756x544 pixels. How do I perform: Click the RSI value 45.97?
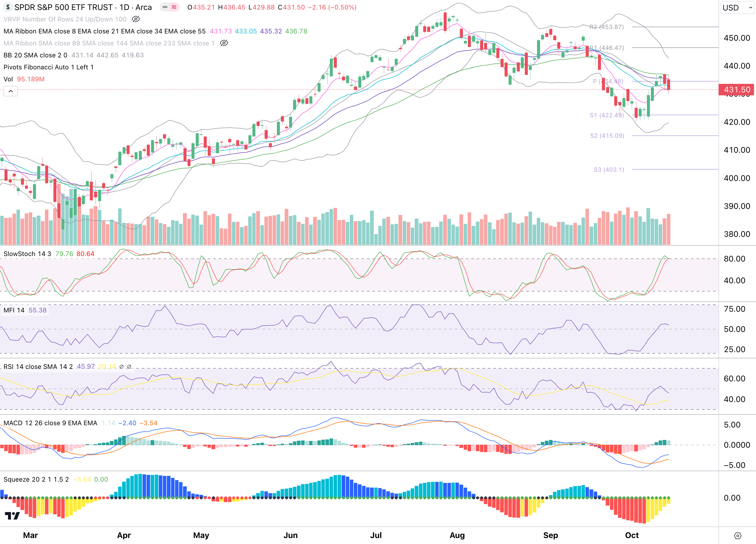[86, 366]
